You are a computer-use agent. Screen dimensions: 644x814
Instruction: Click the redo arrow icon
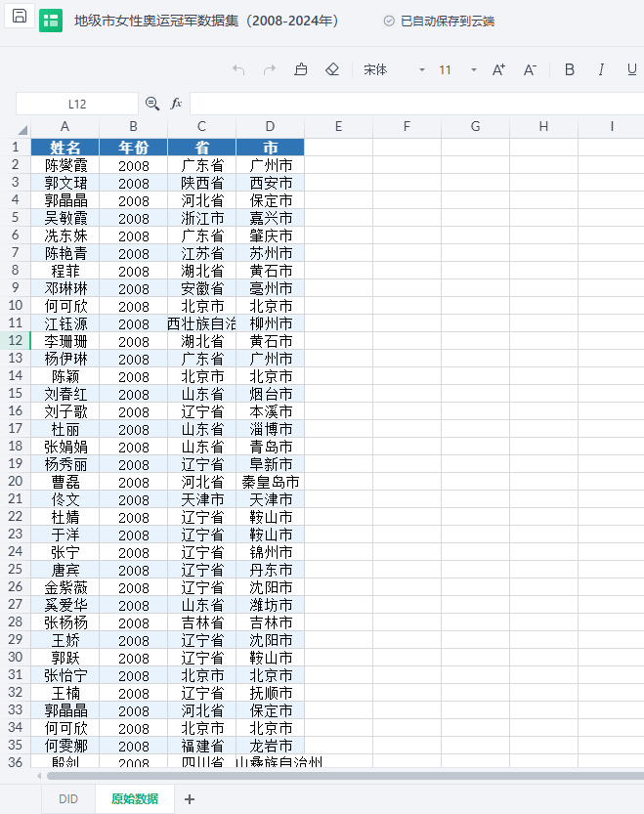(270, 69)
